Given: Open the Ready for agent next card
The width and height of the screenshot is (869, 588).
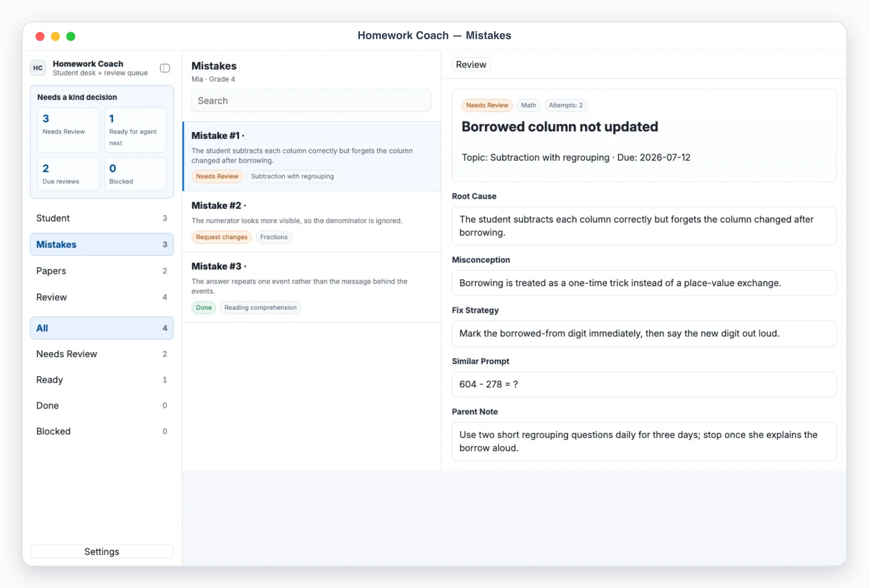Looking at the screenshot, I should 135,130.
